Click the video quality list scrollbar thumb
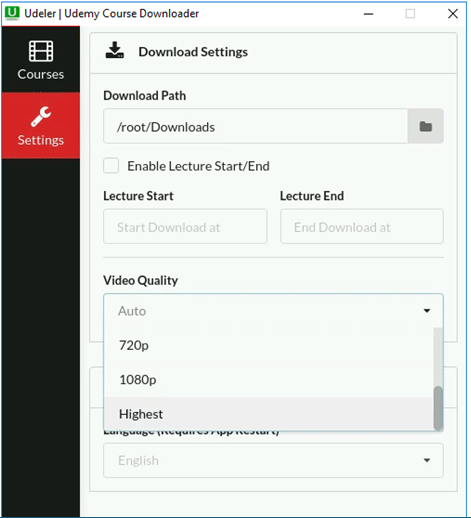Viewport: 471px width, 518px height. (x=438, y=408)
